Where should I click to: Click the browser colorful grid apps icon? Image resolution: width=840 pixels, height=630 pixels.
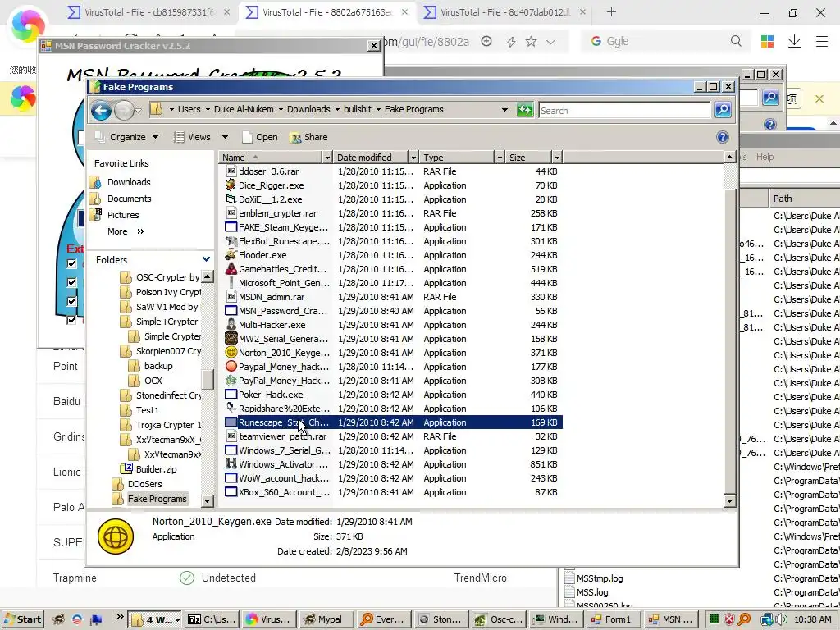[767, 41]
